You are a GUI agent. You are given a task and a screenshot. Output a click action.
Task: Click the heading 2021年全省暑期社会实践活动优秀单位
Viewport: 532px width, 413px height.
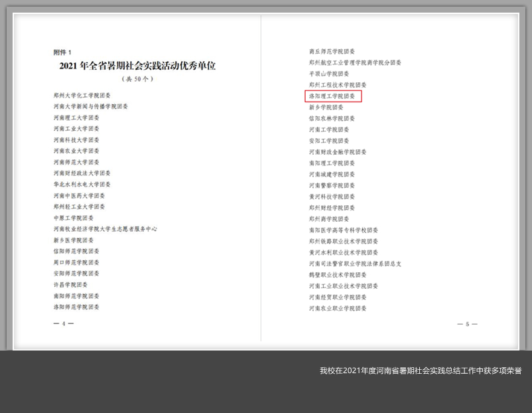pos(137,66)
